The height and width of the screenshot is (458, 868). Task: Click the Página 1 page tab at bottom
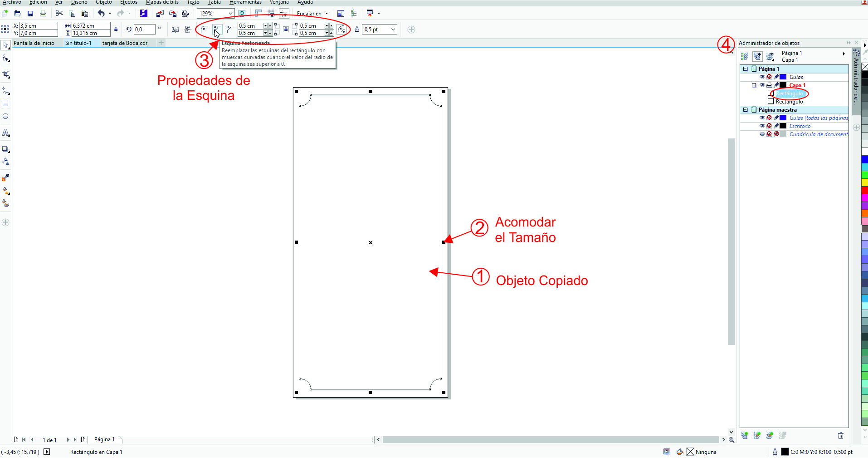[x=104, y=439]
